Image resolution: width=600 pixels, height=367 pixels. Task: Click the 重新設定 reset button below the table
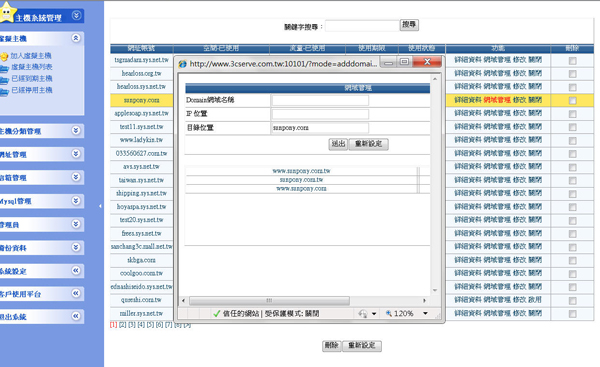click(362, 346)
